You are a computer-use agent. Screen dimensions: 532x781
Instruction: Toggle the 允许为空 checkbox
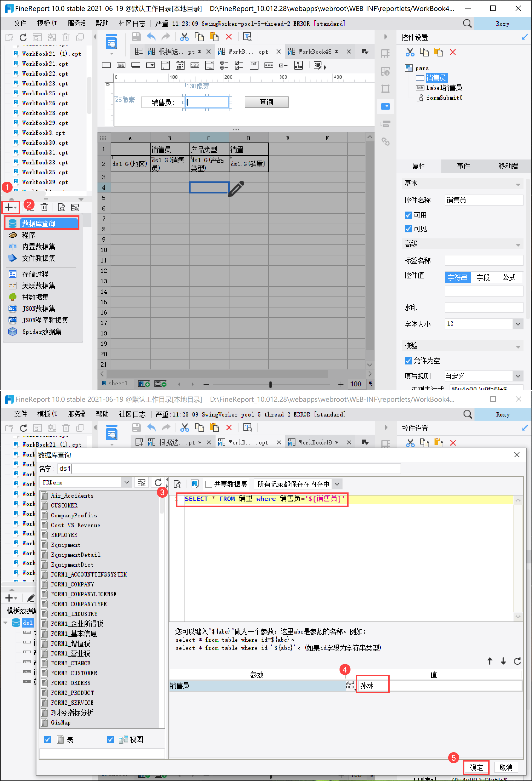[x=408, y=361]
